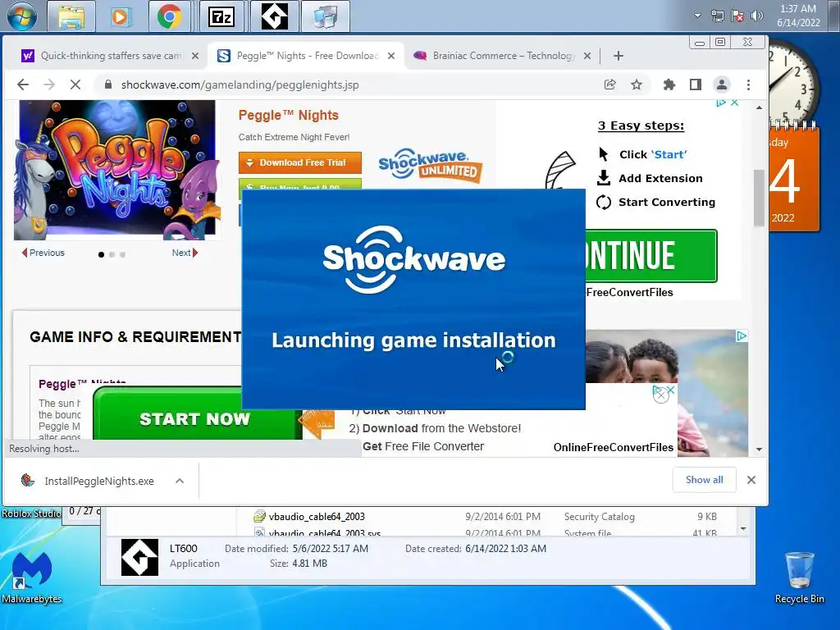The height and width of the screenshot is (630, 840).
Task: Open Windows Explorer from the taskbar
Action: point(71,16)
